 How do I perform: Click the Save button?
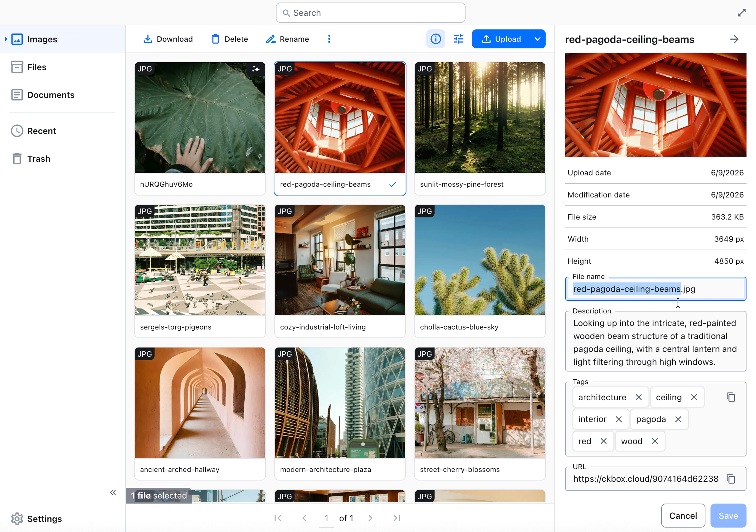click(728, 516)
